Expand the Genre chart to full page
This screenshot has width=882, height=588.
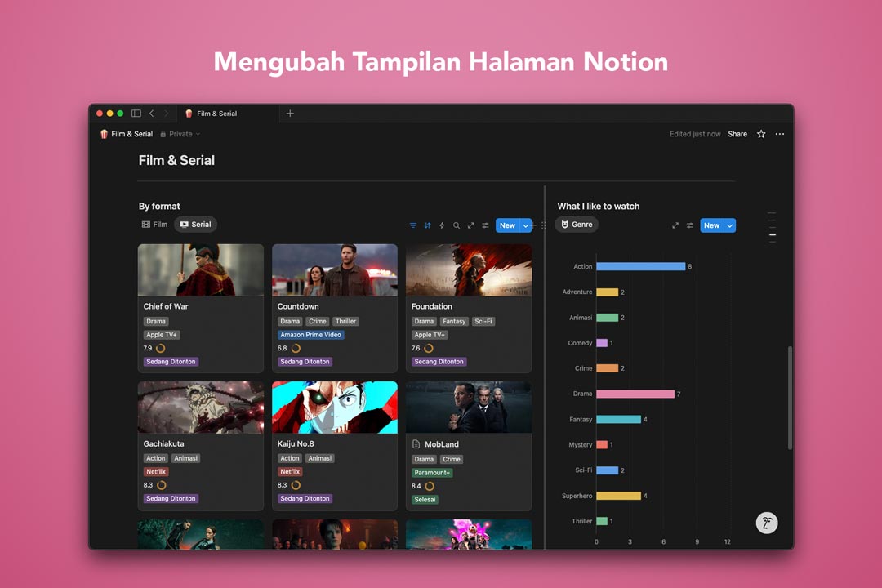coord(675,225)
